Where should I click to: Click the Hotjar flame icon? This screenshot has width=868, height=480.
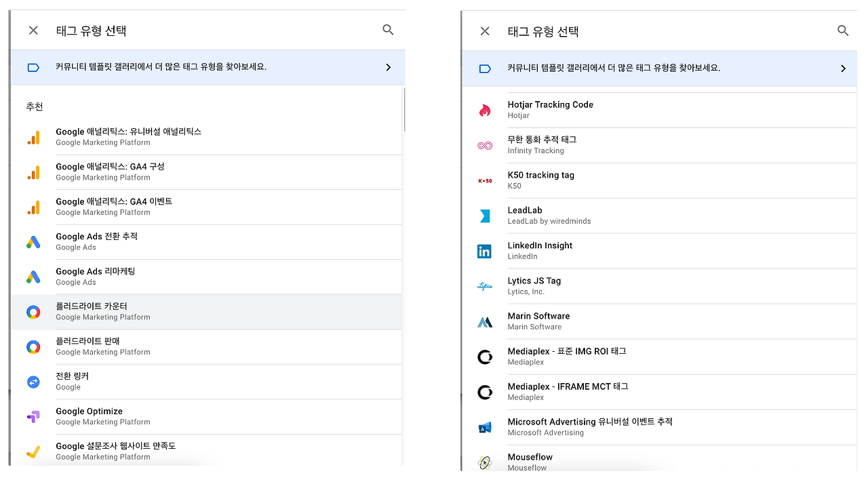tap(485, 110)
